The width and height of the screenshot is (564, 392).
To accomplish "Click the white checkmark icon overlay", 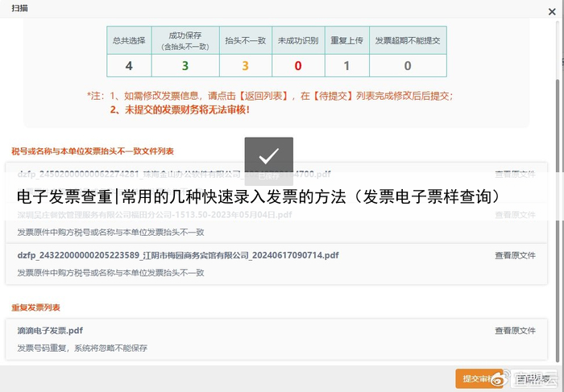I will click(269, 155).
